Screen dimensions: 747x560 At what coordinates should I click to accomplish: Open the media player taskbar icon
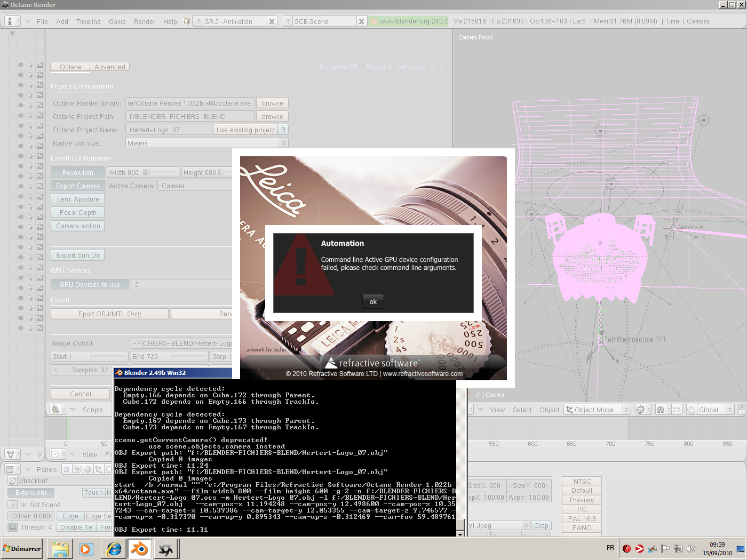click(x=86, y=549)
